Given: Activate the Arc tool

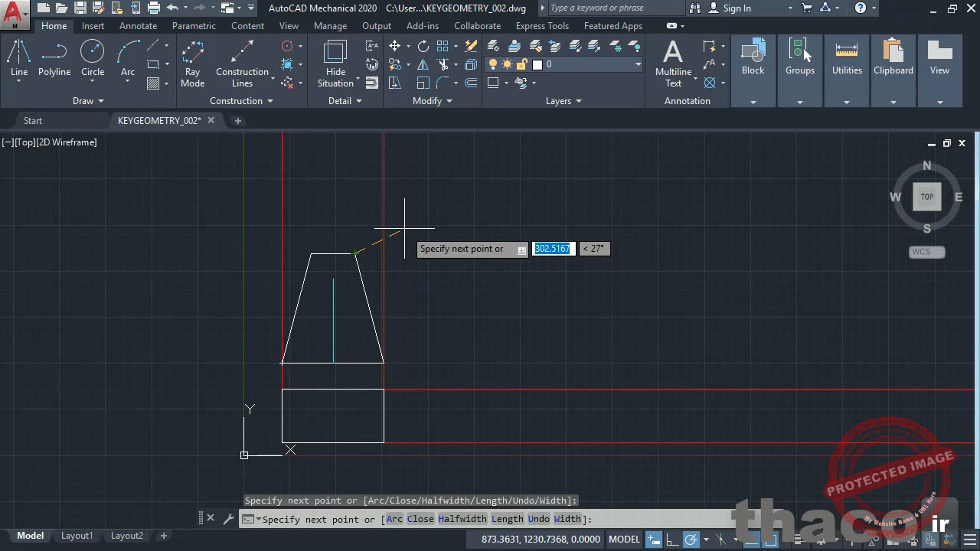Looking at the screenshot, I should (x=128, y=59).
